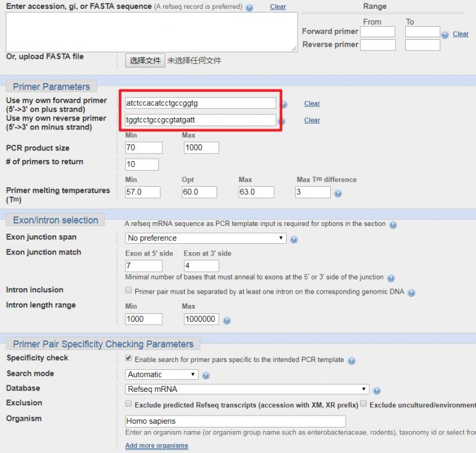Click the choose file upload button
Viewport: 476px width, 453px height.
tap(145, 61)
